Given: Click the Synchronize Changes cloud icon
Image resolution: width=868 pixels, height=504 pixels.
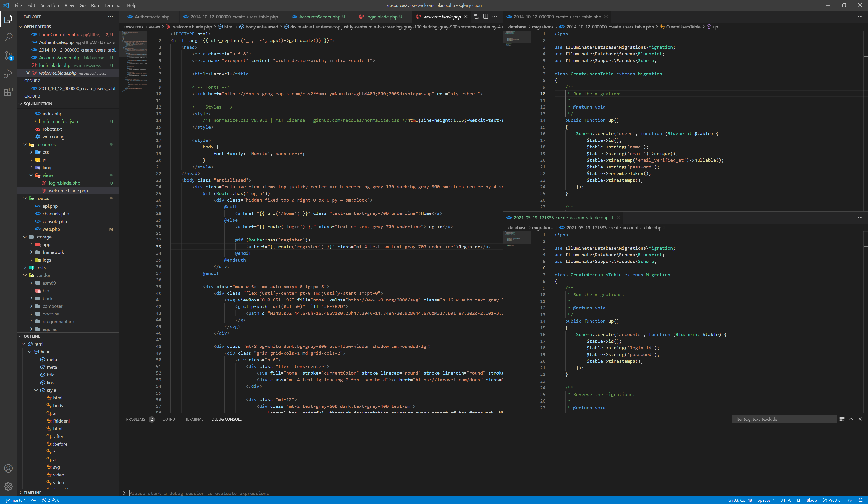Looking at the screenshot, I should [34, 500].
